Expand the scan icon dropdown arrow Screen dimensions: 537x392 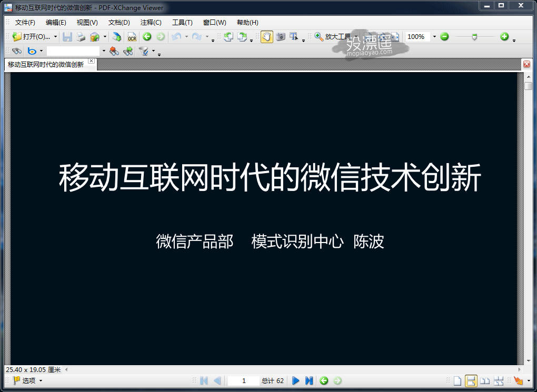click(105, 37)
